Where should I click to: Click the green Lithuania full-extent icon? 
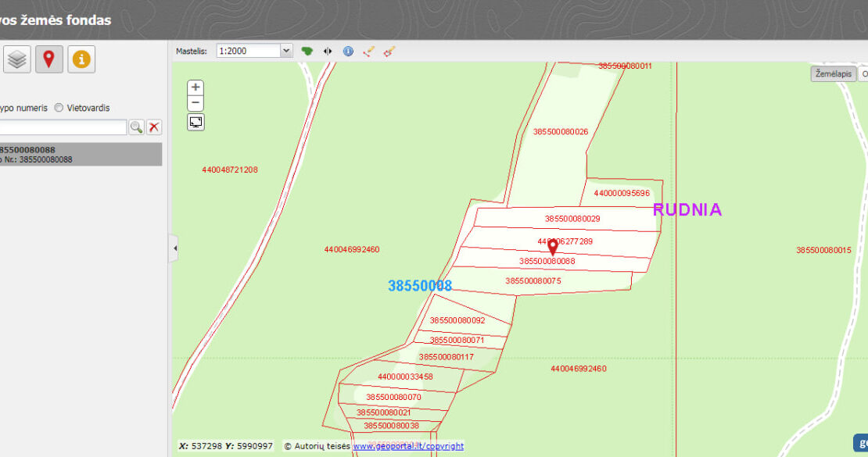click(x=307, y=51)
